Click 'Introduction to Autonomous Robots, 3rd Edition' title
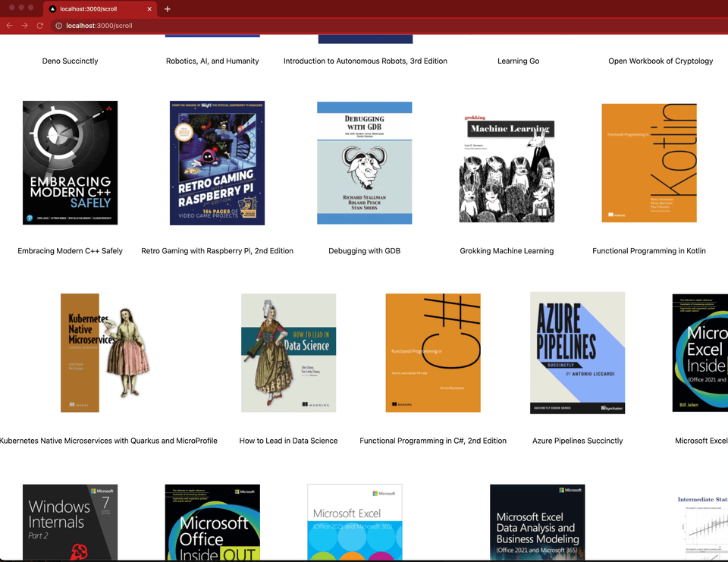The image size is (728, 562). pyautogui.click(x=366, y=61)
